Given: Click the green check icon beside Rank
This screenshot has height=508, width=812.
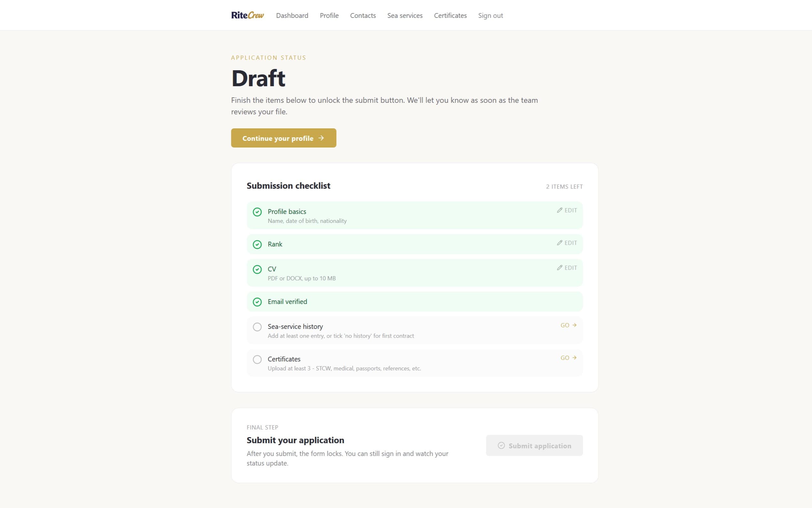Looking at the screenshot, I should coord(257,244).
